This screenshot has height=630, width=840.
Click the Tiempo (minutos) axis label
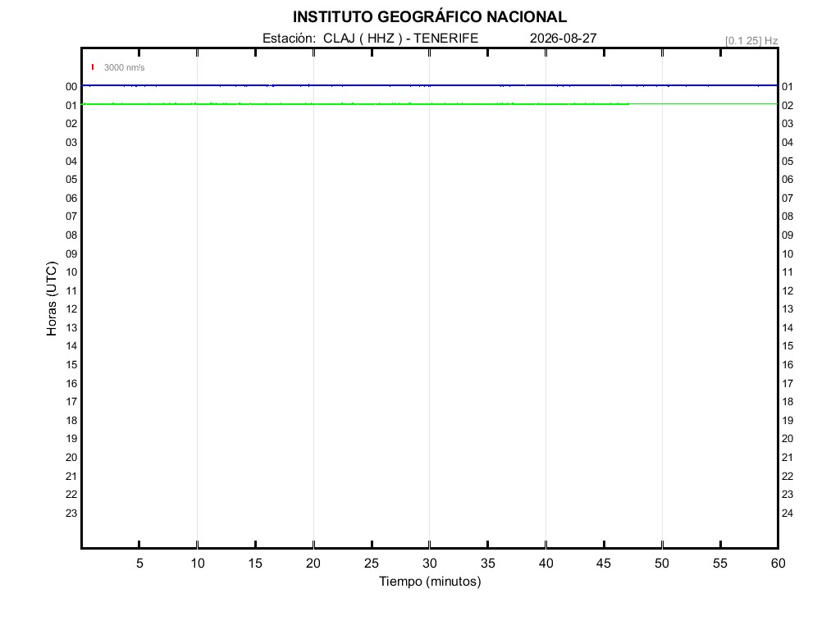pyautogui.click(x=430, y=582)
